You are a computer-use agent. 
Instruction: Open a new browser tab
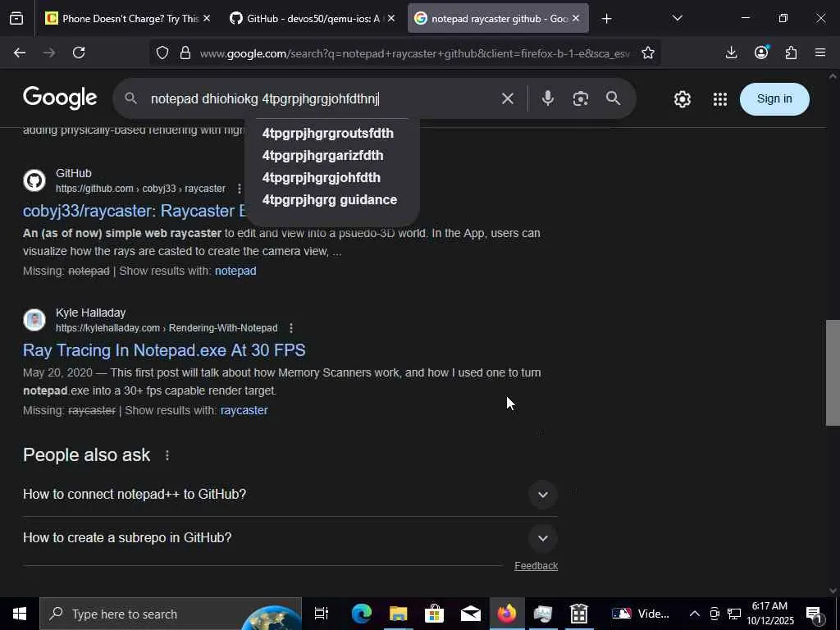606,19
